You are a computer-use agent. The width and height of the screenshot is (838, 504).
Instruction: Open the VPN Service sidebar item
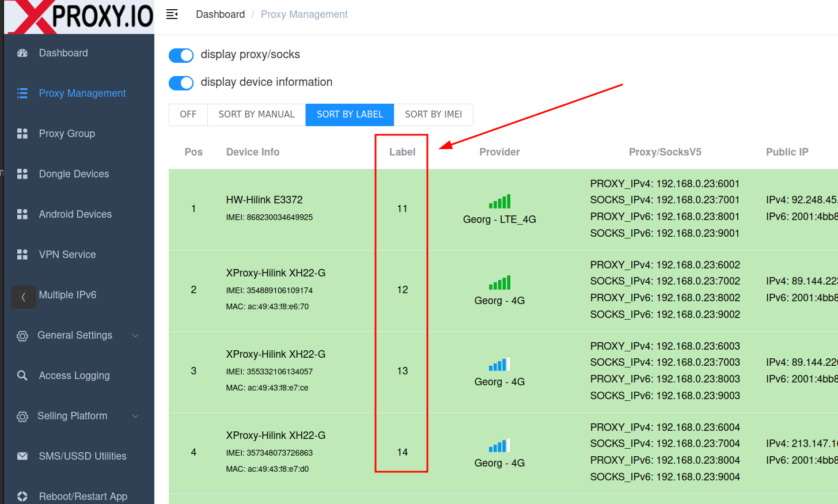67,255
